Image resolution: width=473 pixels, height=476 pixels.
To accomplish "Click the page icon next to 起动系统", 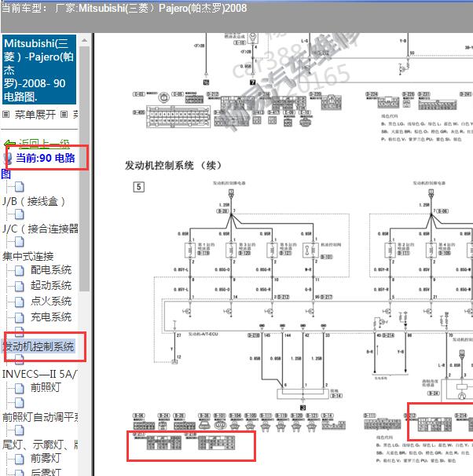I will coord(19,286).
